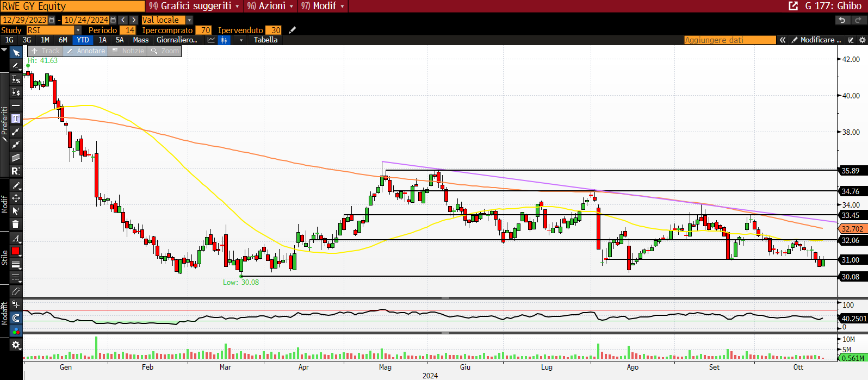
Task: Toggle Notizie news overlay
Action: click(128, 51)
